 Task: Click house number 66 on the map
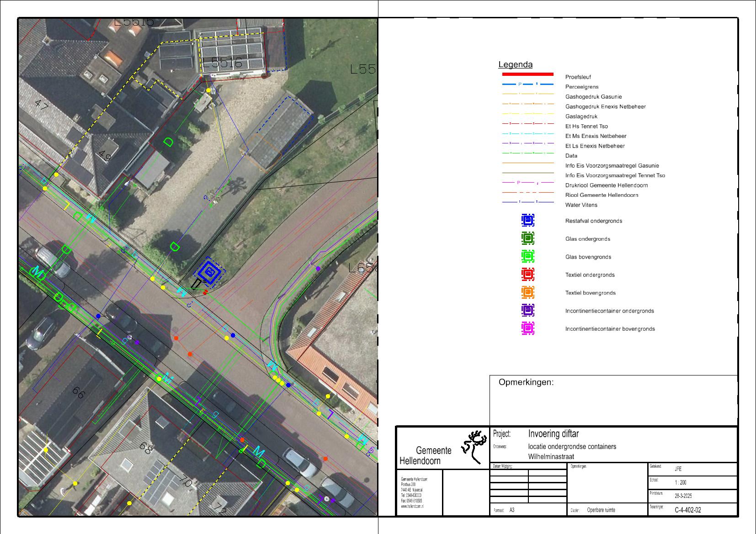(79, 392)
